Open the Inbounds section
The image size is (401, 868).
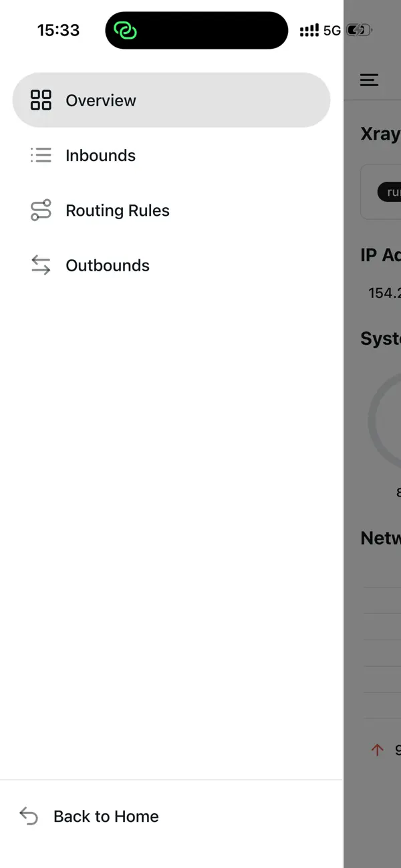point(100,155)
